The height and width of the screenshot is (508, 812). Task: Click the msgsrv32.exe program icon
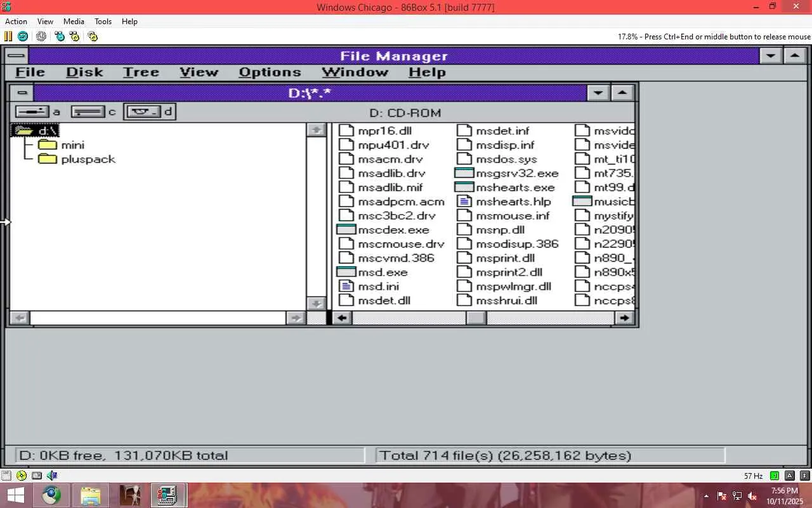click(464, 173)
